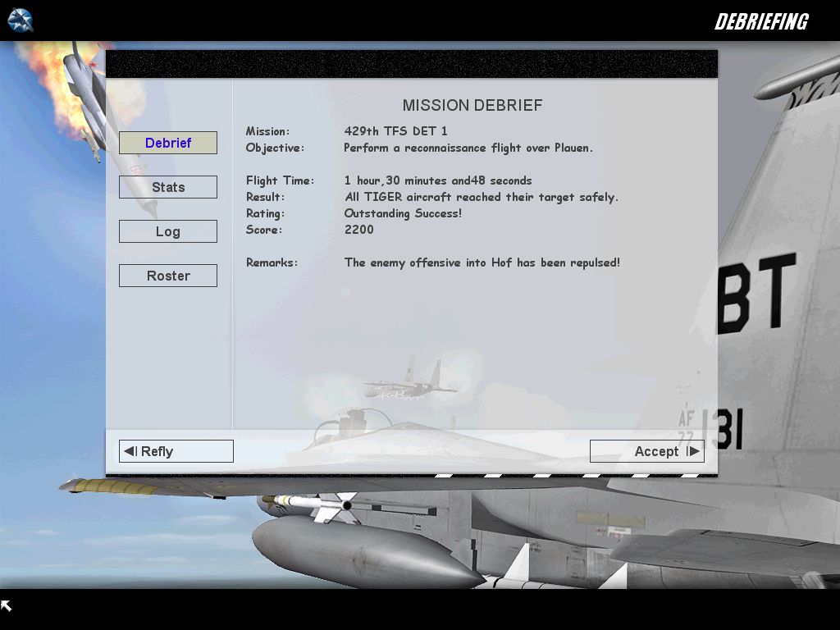Viewport: 840px width, 630px height.
Task: Switch to the Log tab
Action: pos(168,231)
